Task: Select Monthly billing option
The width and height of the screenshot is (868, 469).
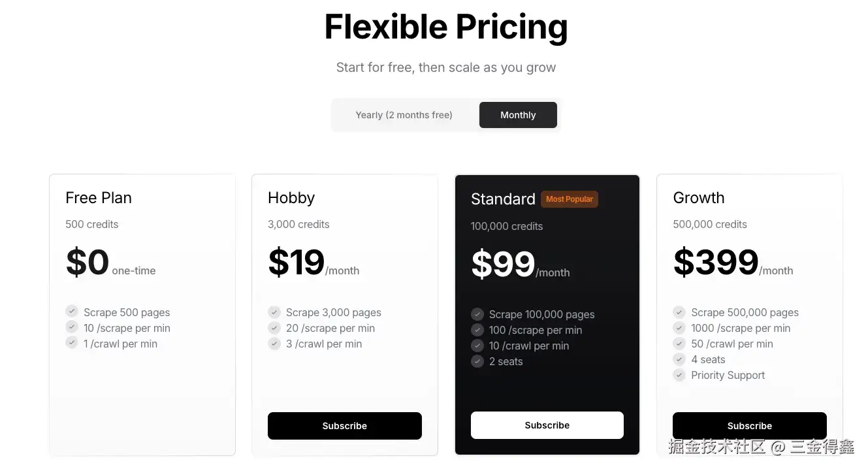Action: coord(518,115)
